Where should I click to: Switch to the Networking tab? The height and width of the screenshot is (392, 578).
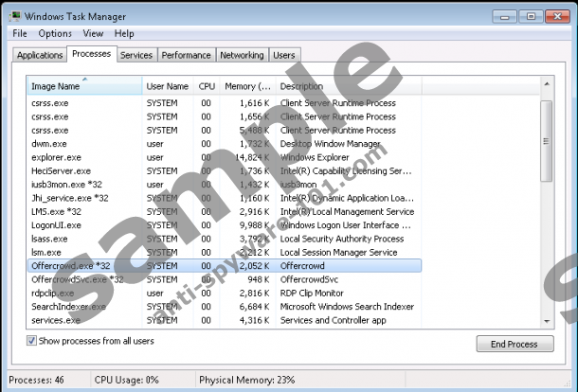[x=242, y=56]
